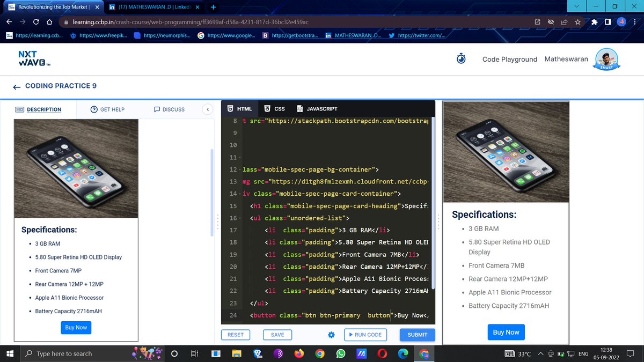Image resolution: width=644 pixels, height=362 pixels.
Task: Switch to the CSS editor tab
Action: [x=275, y=109]
